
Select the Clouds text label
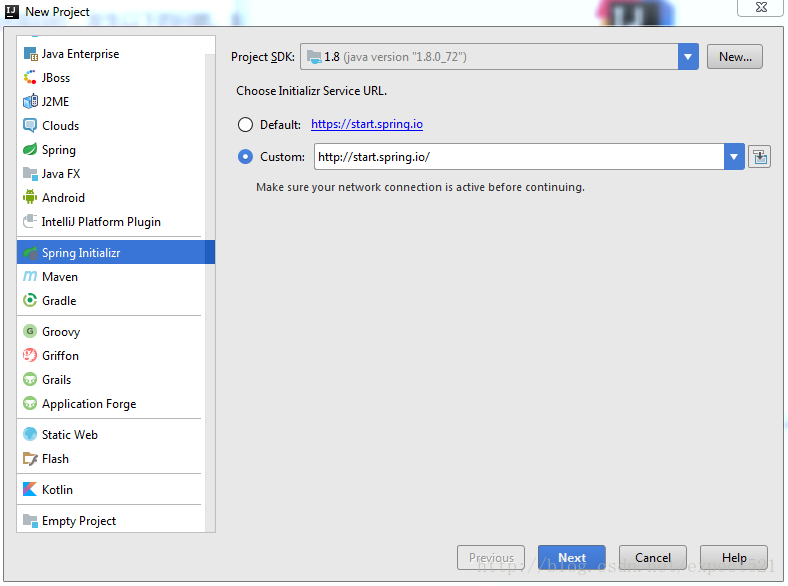tap(60, 126)
